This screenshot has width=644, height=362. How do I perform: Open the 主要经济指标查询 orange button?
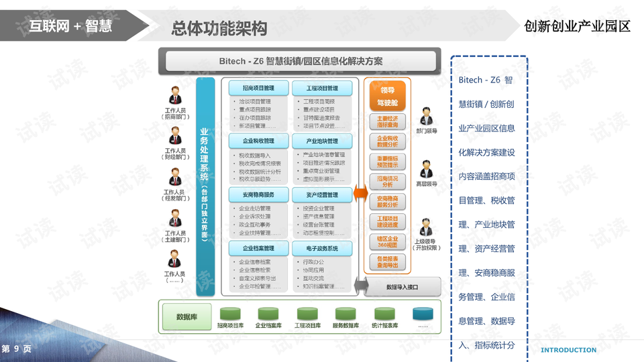coord(387,121)
